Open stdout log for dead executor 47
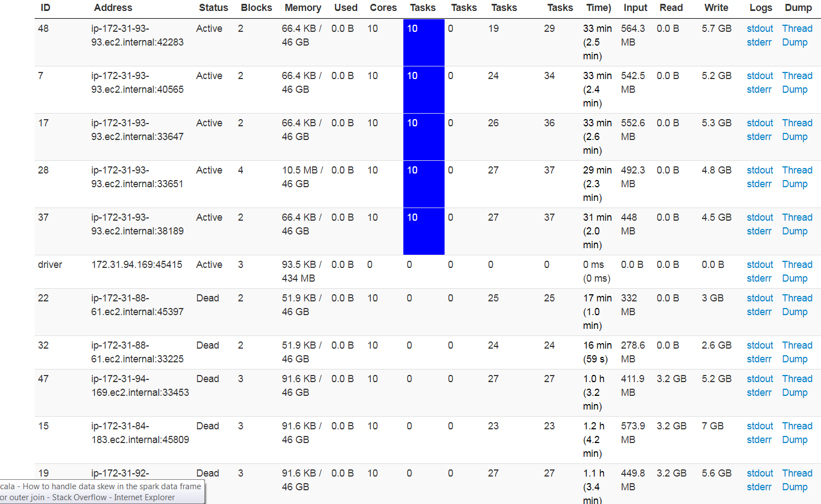 [x=759, y=379]
